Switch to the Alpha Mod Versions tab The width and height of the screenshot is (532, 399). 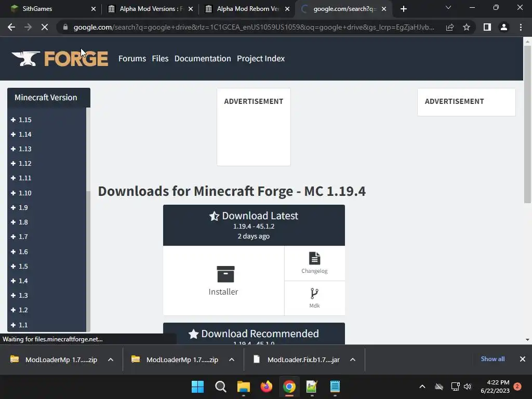click(x=150, y=9)
